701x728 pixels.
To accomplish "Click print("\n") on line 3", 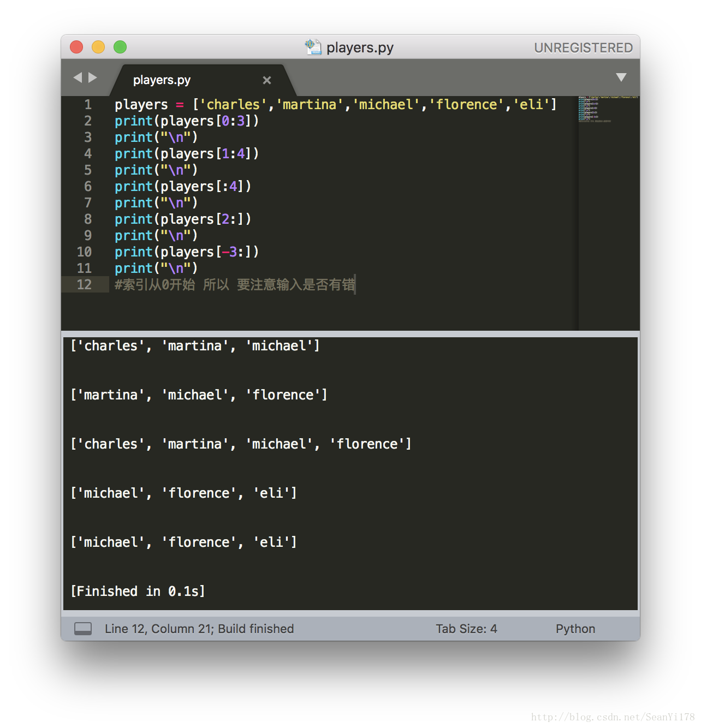I will click(x=156, y=137).
